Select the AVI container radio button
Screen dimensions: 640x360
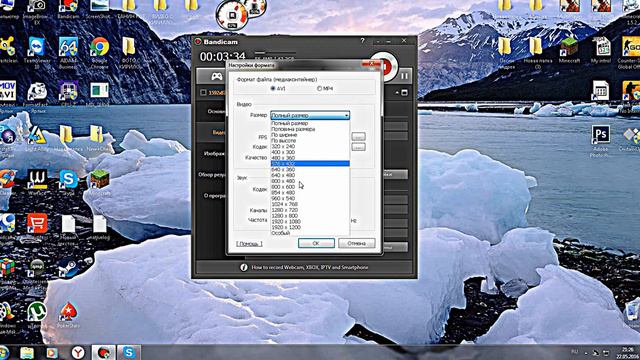[x=273, y=88]
